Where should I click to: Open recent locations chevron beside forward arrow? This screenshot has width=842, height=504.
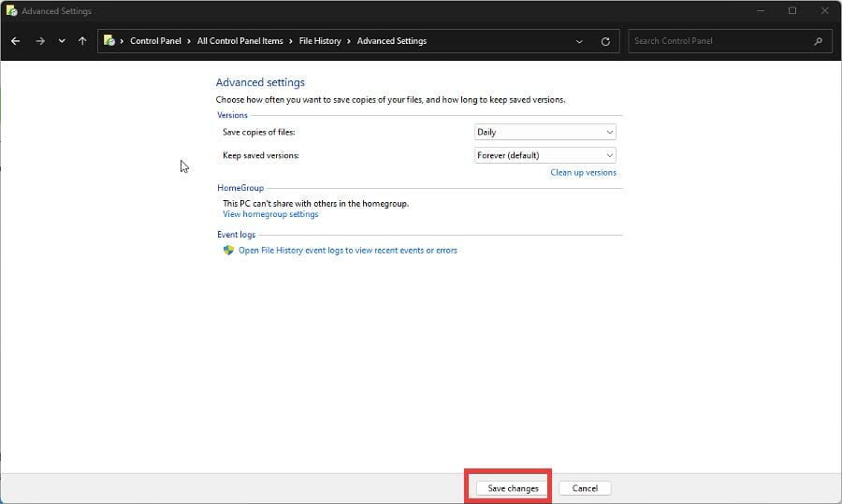(x=62, y=41)
